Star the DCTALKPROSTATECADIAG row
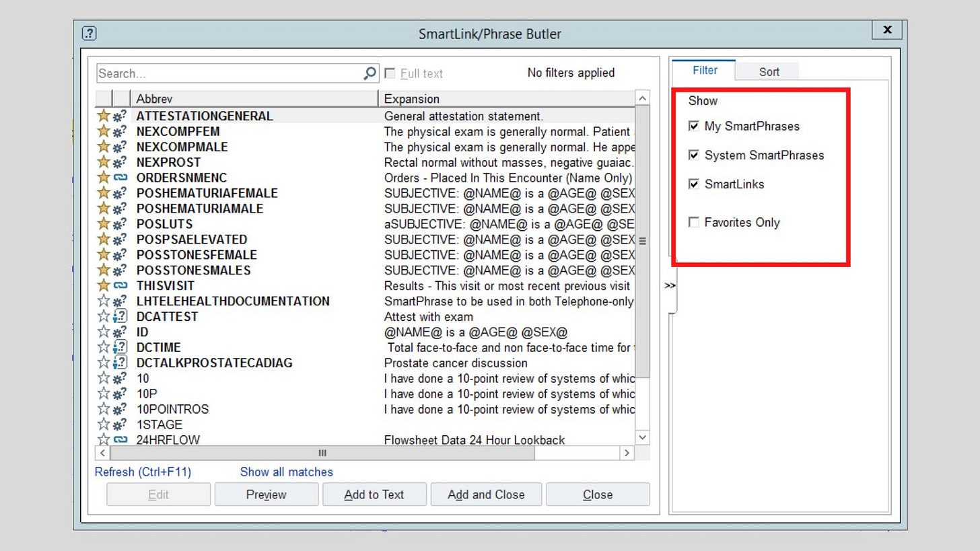Image resolution: width=980 pixels, height=551 pixels. tap(104, 363)
